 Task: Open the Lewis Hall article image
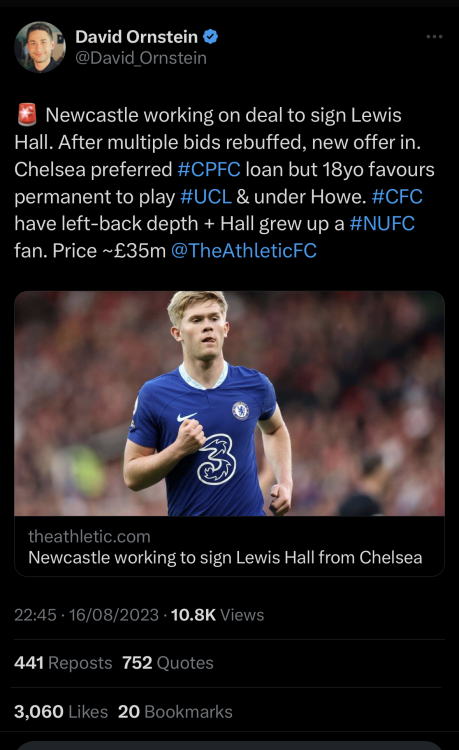click(x=230, y=403)
